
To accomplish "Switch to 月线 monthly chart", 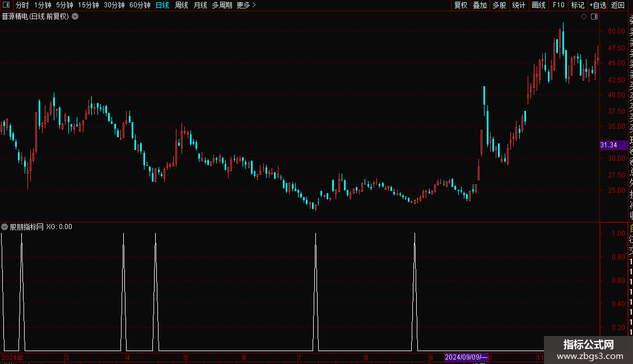I will click(200, 5).
